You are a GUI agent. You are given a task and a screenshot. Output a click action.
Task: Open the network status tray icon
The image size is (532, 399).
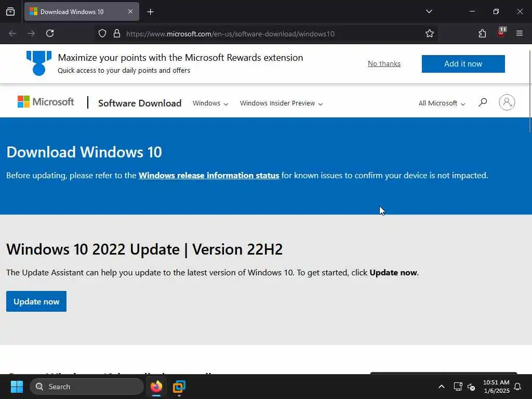458,387
